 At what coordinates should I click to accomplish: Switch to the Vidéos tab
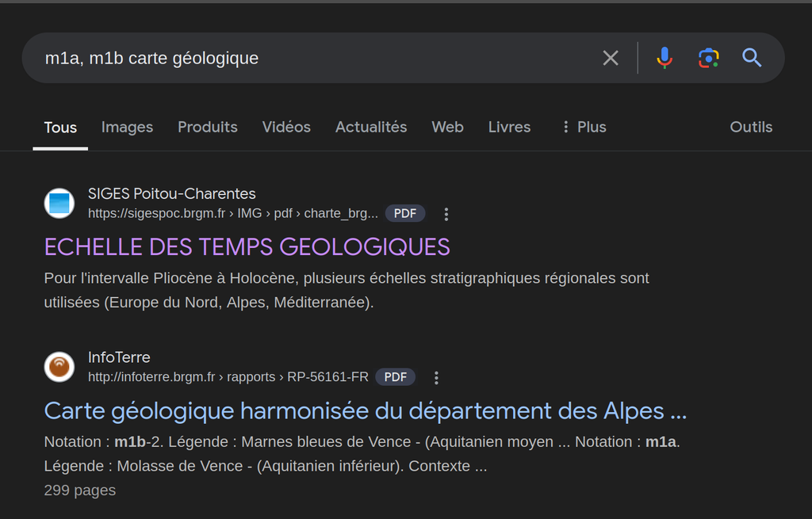286,127
